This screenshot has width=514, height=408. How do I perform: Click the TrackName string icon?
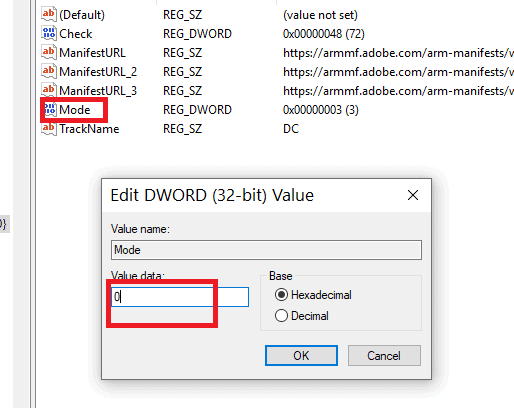coord(49,128)
